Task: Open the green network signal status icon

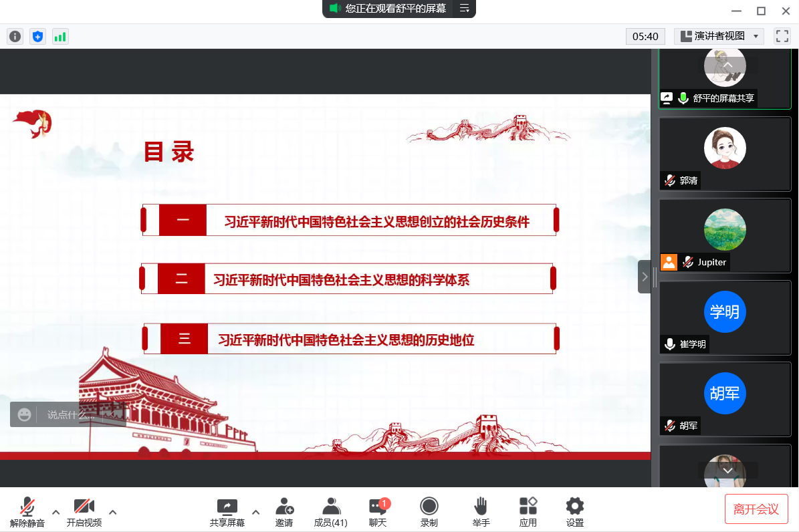Action: 60,37
